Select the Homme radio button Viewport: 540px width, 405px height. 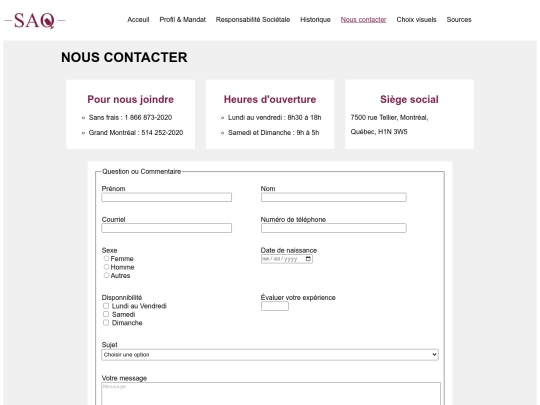coord(106,267)
